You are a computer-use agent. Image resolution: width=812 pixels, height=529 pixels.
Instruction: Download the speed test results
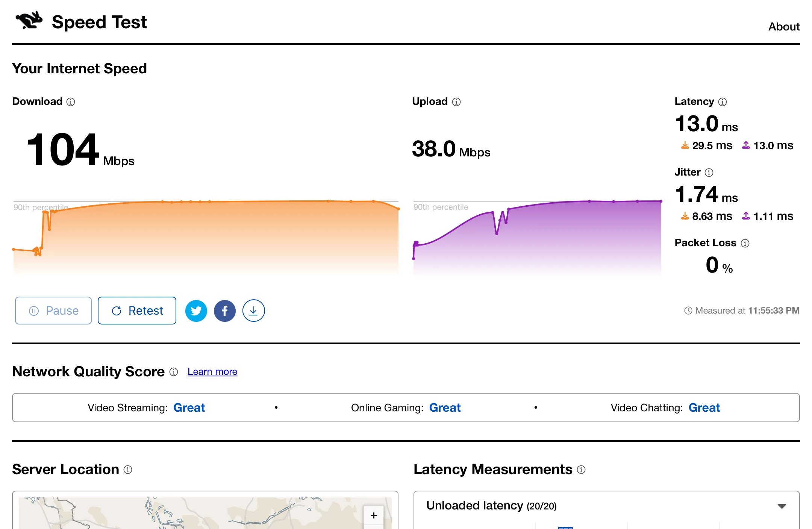[253, 311]
